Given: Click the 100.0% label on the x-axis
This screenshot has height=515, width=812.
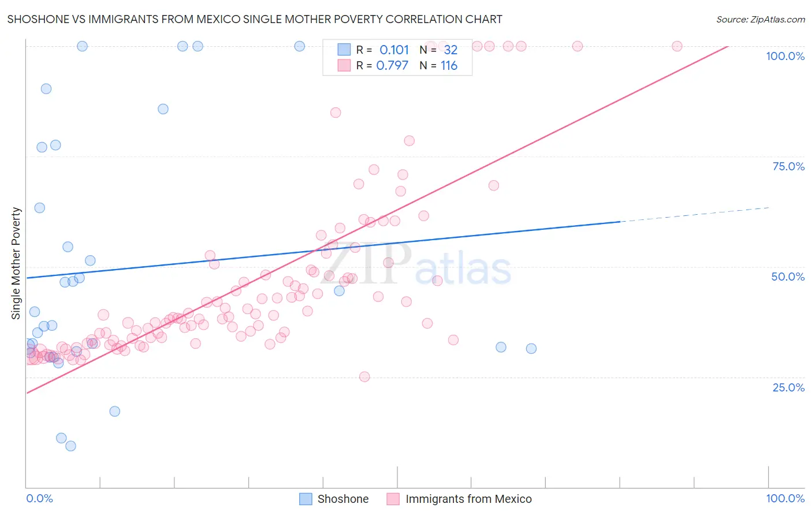Looking at the screenshot, I should 785,498.
